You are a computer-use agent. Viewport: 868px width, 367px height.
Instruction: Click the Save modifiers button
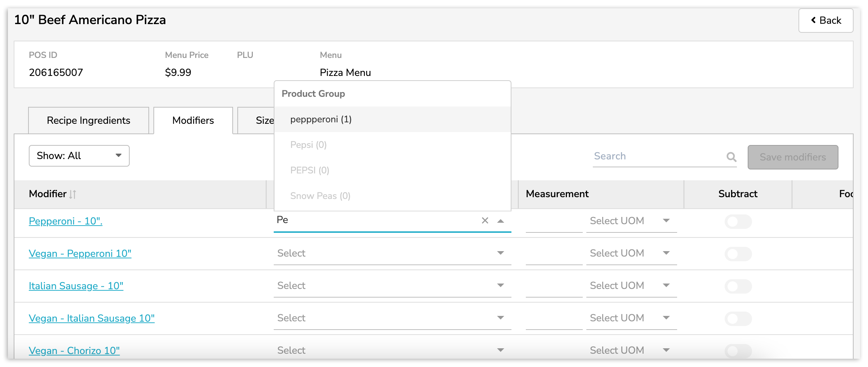(792, 157)
